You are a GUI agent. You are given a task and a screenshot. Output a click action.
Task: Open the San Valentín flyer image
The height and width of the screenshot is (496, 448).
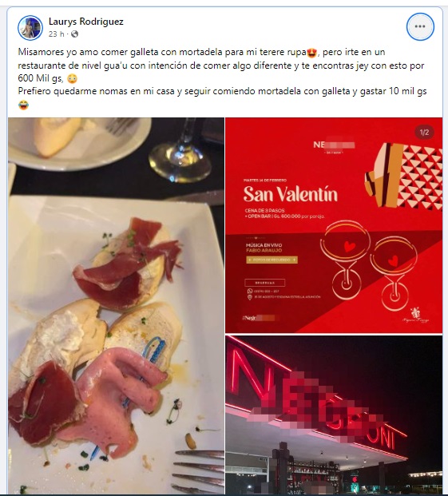(x=334, y=225)
